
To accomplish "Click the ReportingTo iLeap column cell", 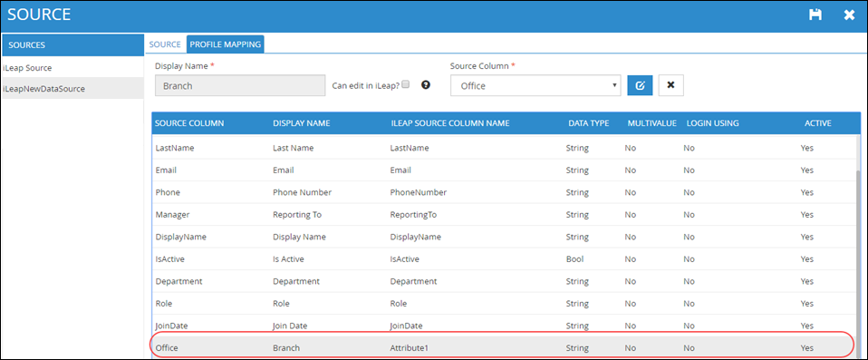I will (413, 214).
